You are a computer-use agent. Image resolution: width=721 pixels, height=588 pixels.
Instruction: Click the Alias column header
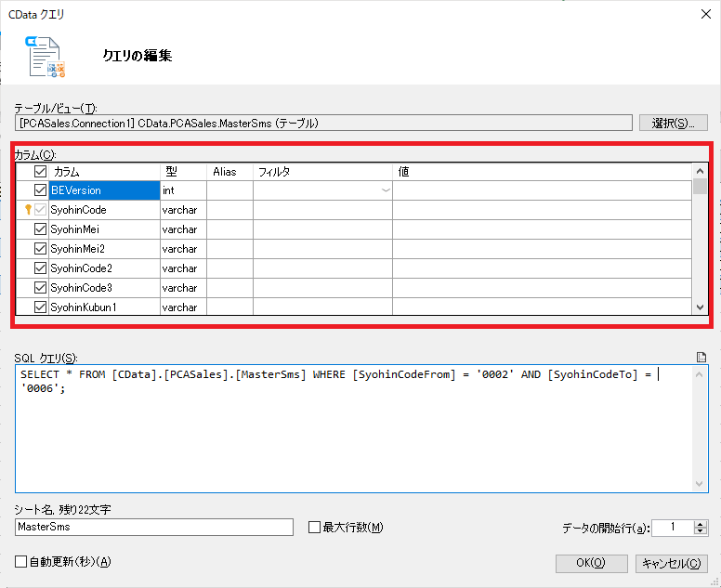229,172
